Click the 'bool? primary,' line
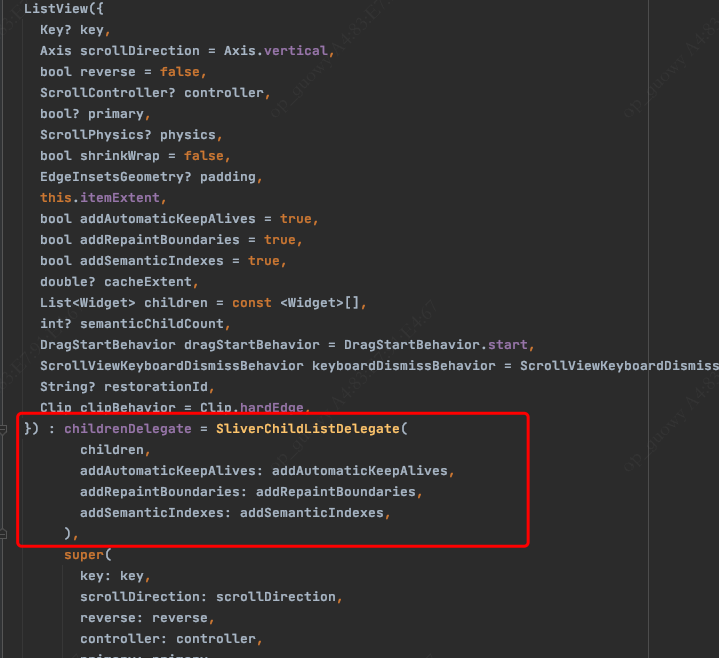This screenshot has height=658, width=719. [x=95, y=114]
